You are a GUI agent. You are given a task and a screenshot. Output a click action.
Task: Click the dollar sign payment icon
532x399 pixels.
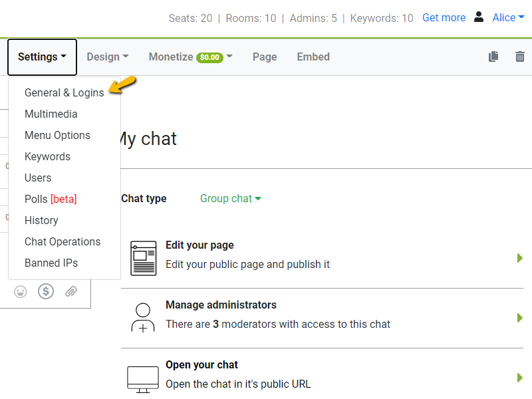click(x=46, y=291)
